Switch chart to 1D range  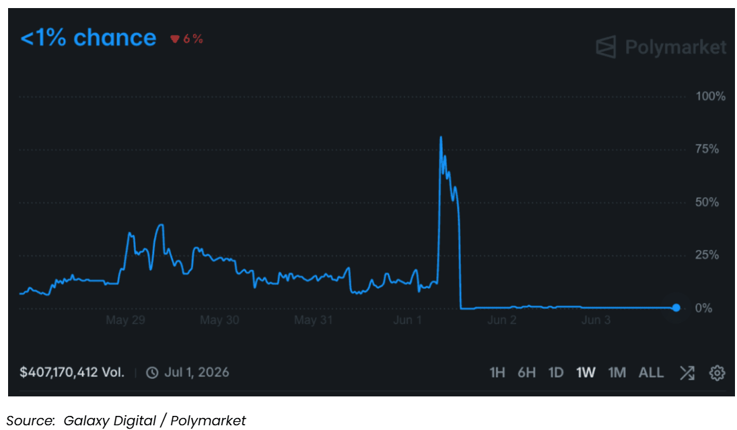tap(556, 373)
